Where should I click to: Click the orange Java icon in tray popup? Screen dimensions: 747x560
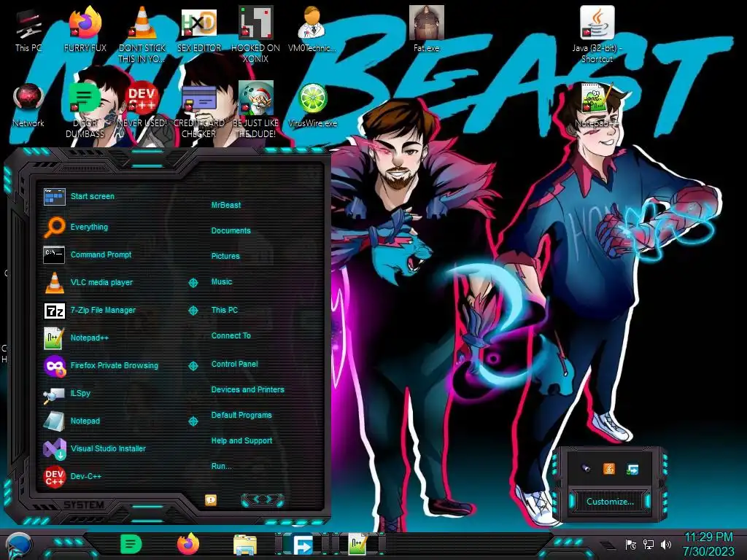click(609, 469)
